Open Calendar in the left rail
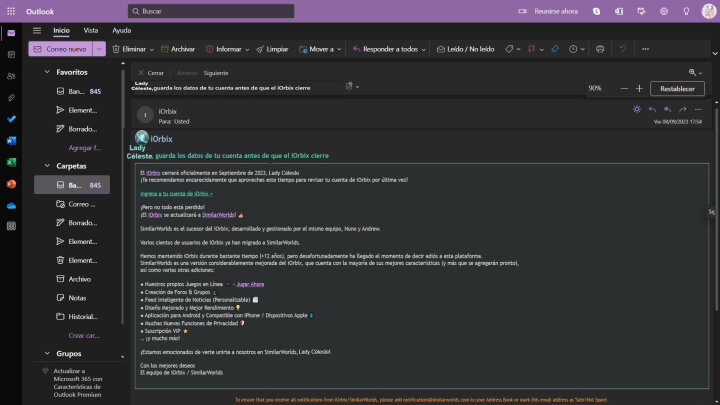 point(11,55)
